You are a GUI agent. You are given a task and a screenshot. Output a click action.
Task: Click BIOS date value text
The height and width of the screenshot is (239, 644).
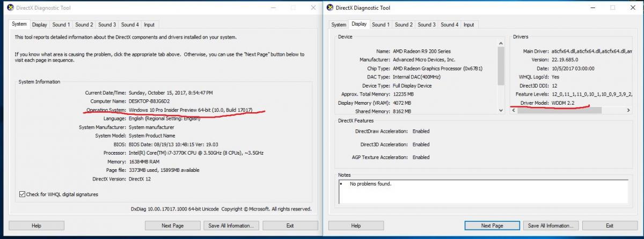[174, 144]
